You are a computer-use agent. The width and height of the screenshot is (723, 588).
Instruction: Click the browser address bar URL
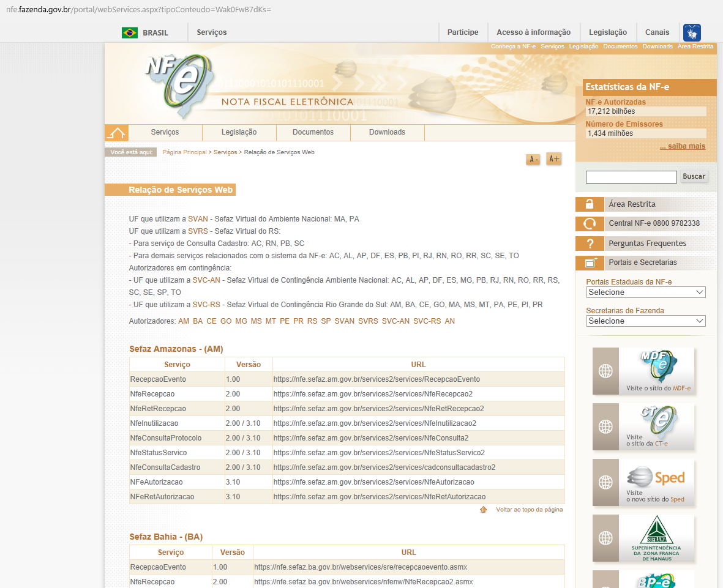coord(138,9)
